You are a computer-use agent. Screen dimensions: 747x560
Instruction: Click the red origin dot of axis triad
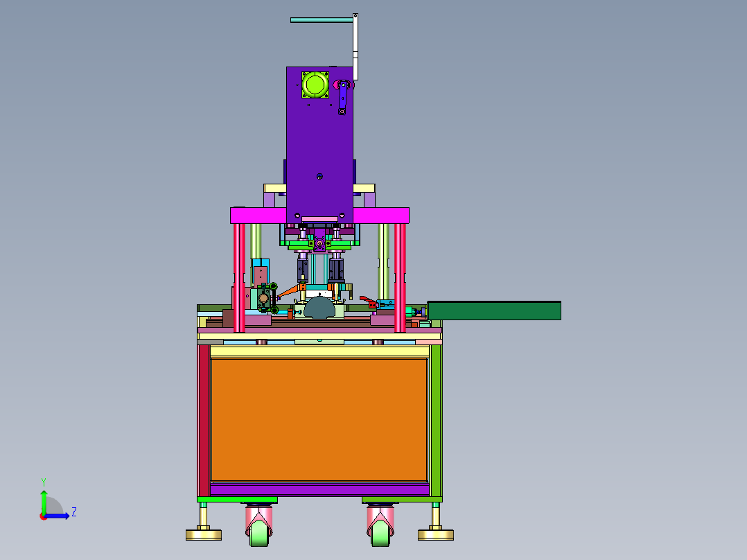44,516
